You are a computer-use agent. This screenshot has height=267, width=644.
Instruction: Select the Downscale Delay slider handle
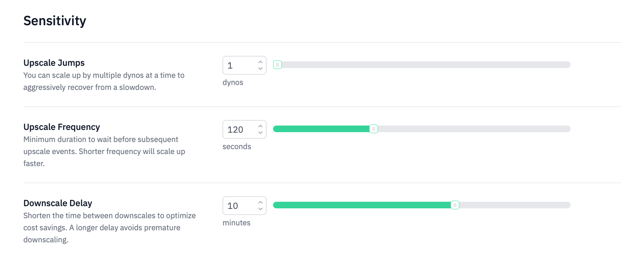pyautogui.click(x=455, y=205)
